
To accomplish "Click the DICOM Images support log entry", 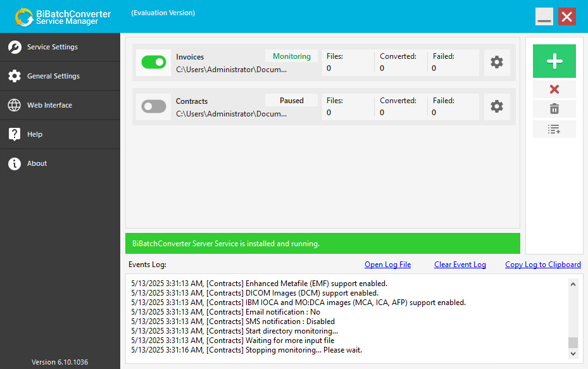I will pos(254,293).
